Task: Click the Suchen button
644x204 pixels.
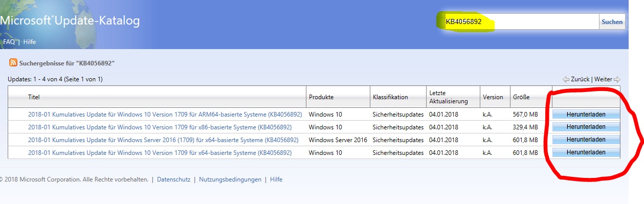Action: tap(612, 21)
